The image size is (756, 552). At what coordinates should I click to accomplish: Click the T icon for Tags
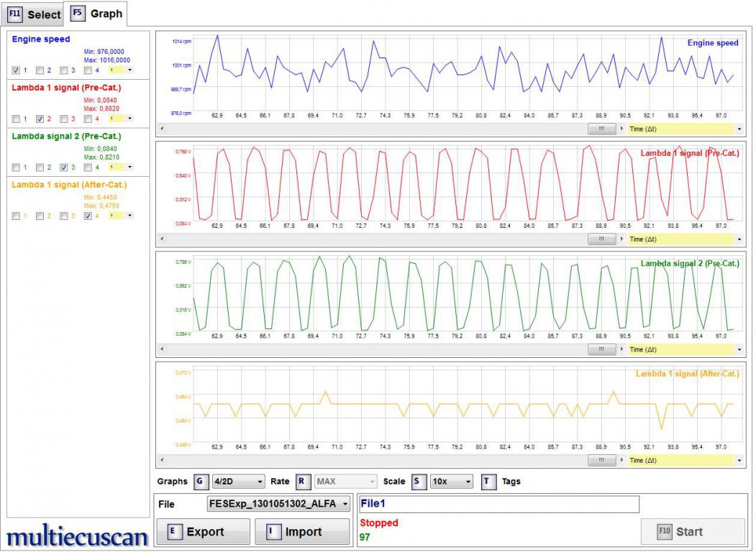pyautogui.click(x=489, y=482)
